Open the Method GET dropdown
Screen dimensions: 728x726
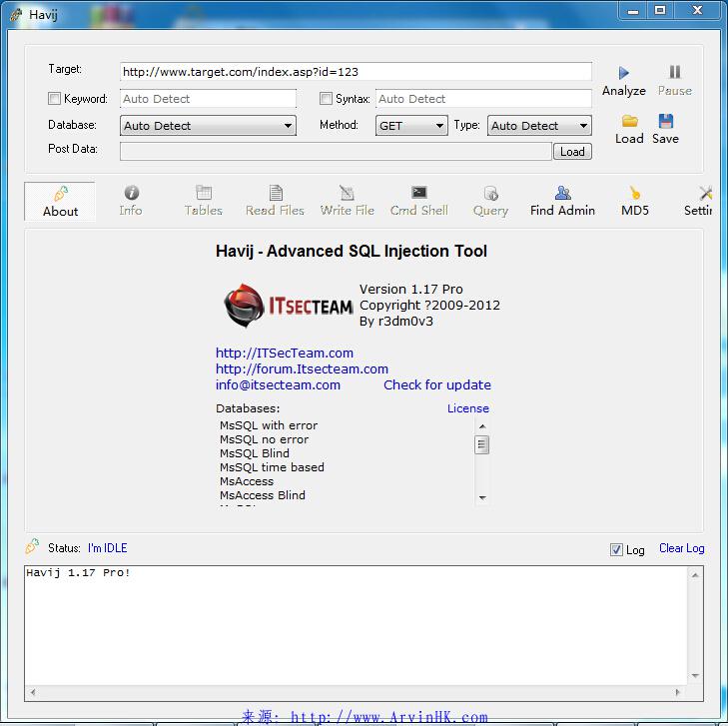click(411, 126)
